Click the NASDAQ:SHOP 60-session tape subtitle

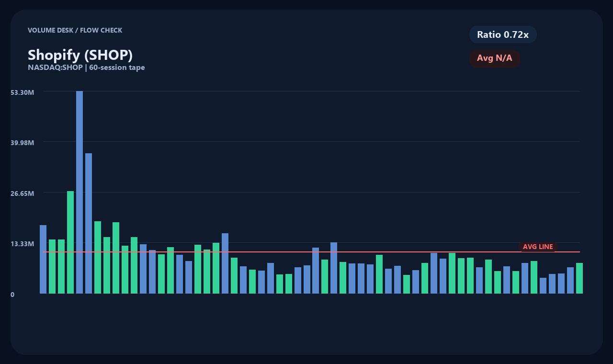point(86,68)
